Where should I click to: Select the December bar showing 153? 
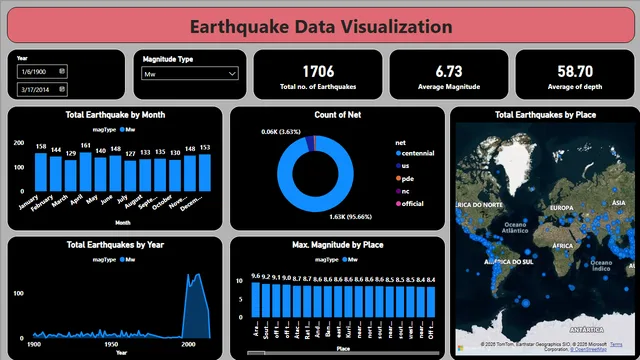click(x=205, y=173)
